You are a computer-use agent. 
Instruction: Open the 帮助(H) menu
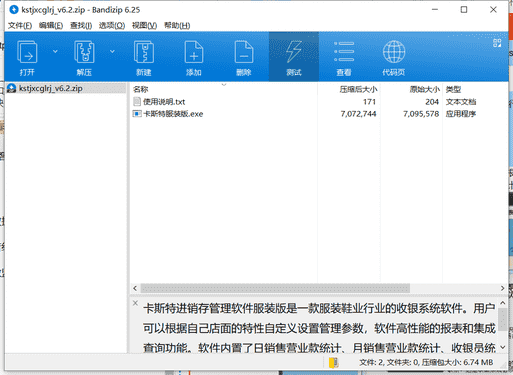177,25
